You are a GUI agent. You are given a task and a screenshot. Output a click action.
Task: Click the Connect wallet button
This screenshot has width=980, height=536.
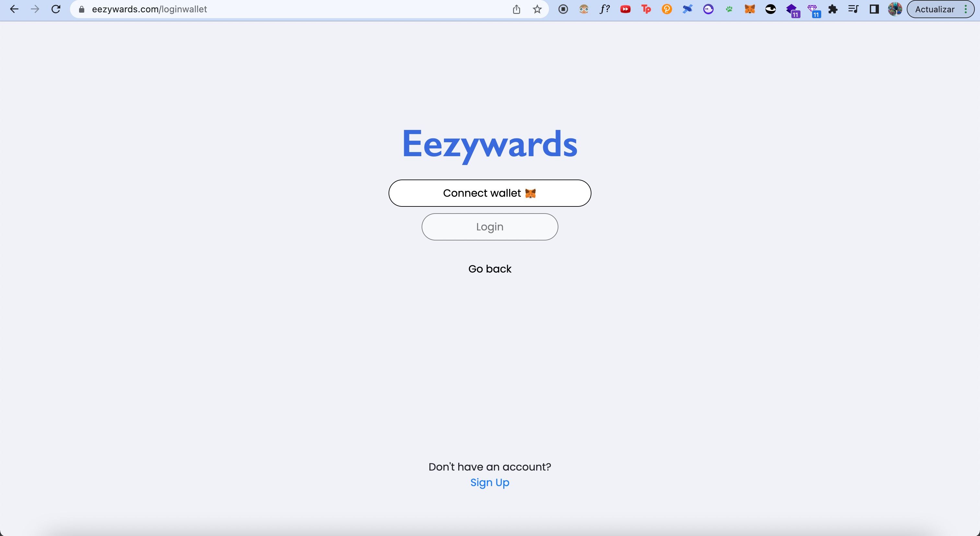point(490,193)
